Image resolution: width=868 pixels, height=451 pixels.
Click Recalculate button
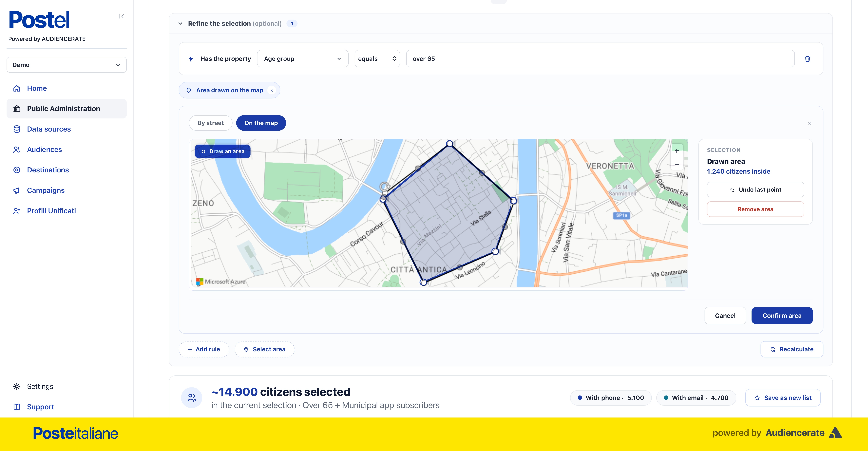792,349
